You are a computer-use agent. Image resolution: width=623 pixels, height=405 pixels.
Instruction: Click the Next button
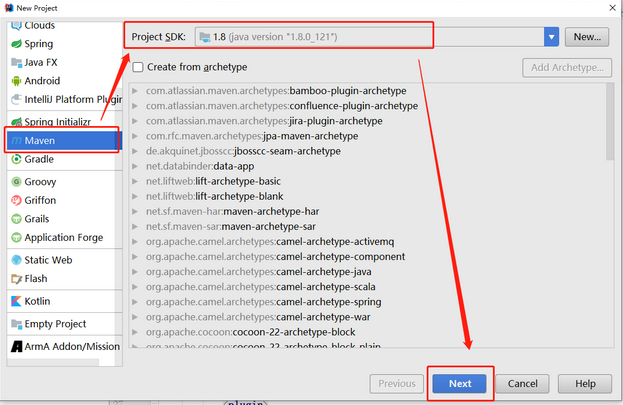459,383
